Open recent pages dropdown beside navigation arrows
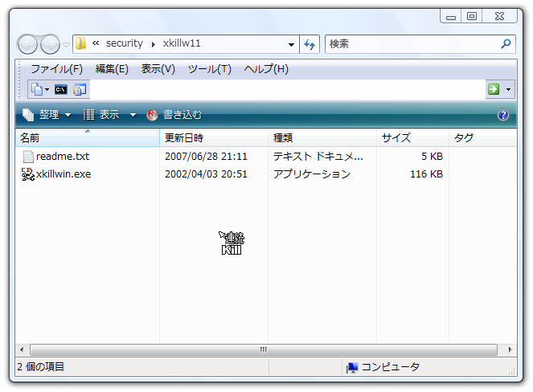 [x=67, y=44]
